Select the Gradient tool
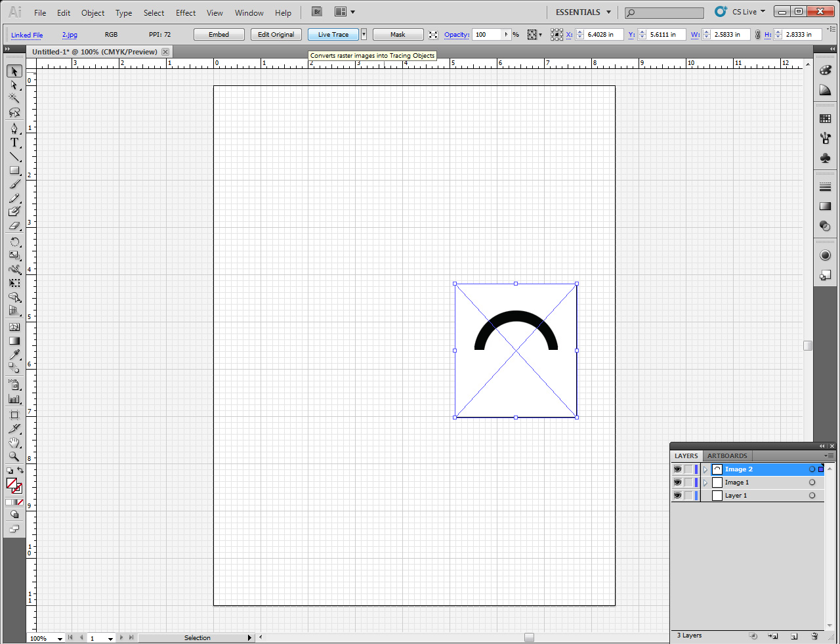840x644 pixels. (14, 341)
